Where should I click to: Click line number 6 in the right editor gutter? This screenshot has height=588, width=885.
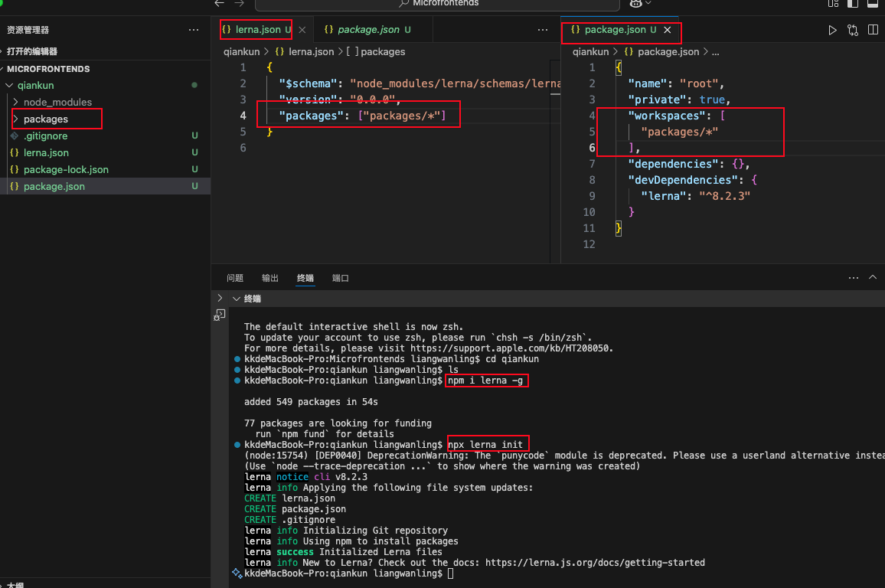pyautogui.click(x=592, y=148)
